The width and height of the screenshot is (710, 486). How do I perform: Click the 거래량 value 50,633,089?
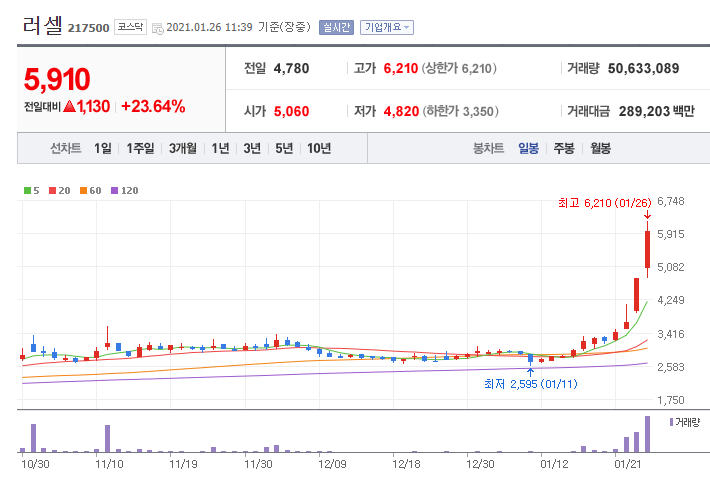click(643, 68)
